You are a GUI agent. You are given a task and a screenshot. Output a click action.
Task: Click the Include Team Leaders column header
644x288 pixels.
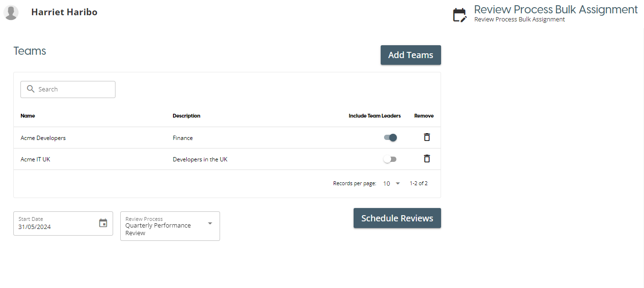click(375, 116)
